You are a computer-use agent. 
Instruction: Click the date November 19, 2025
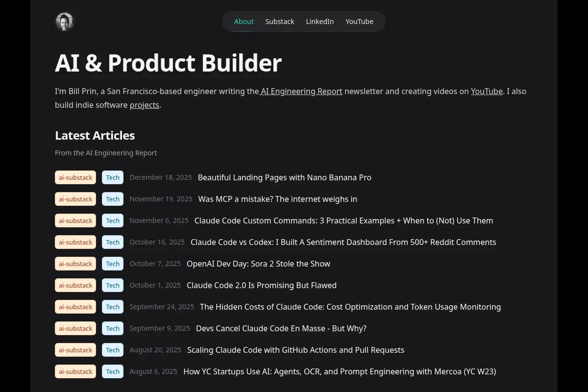[161, 199]
